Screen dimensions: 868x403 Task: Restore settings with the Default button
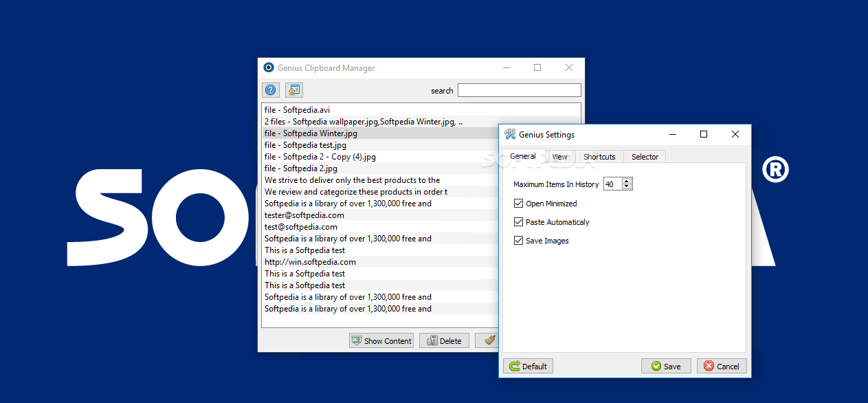pyautogui.click(x=528, y=366)
